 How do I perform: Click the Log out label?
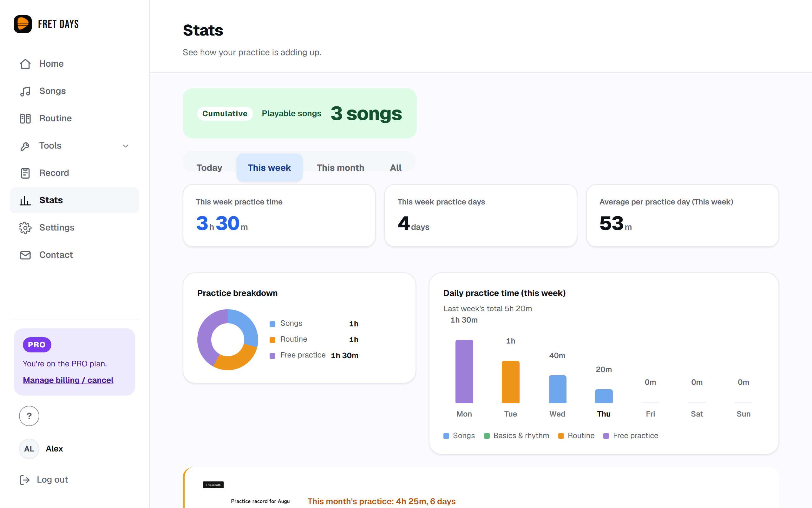52,480
